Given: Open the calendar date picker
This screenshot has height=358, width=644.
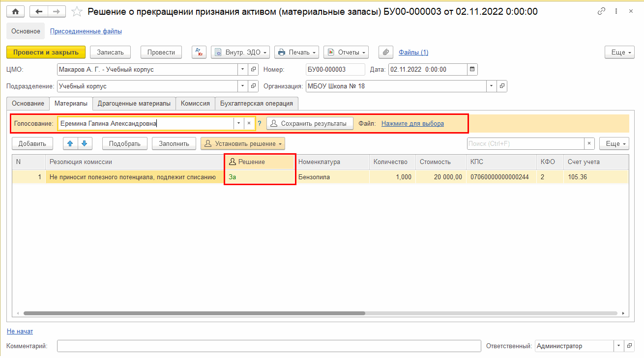Looking at the screenshot, I should pyautogui.click(x=472, y=69).
